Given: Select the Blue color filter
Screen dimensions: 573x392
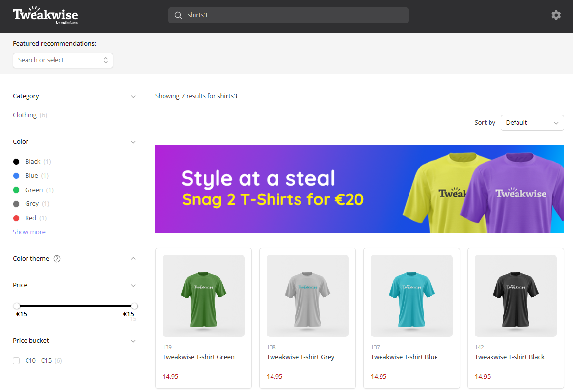Looking at the screenshot, I should point(31,175).
